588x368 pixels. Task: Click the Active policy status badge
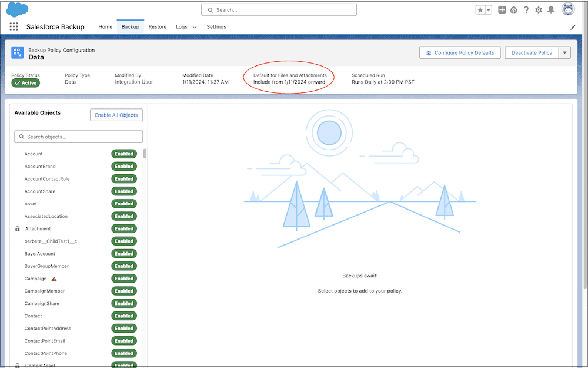pos(25,83)
